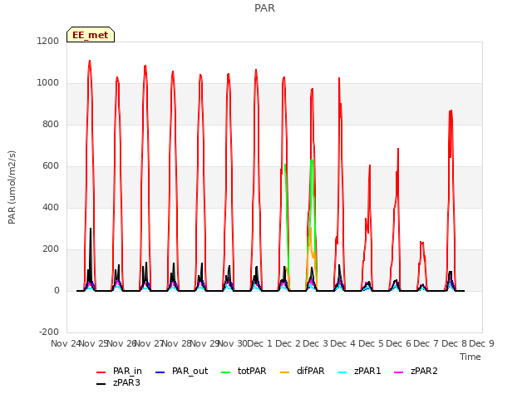Click the 1000 y-axis tick label

tap(48, 83)
